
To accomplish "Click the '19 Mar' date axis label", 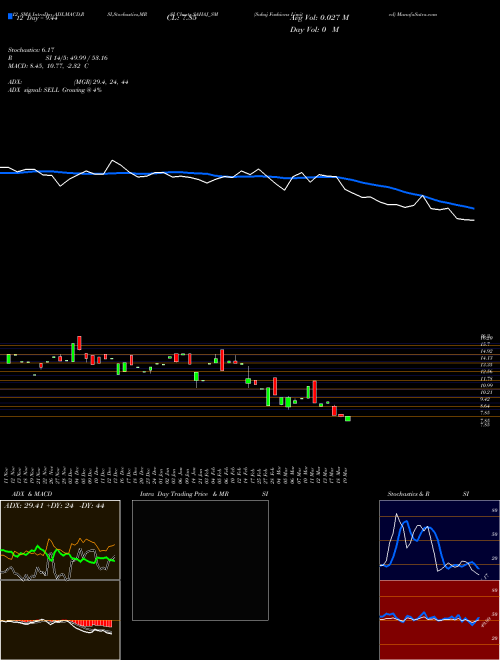I will [346, 474].
